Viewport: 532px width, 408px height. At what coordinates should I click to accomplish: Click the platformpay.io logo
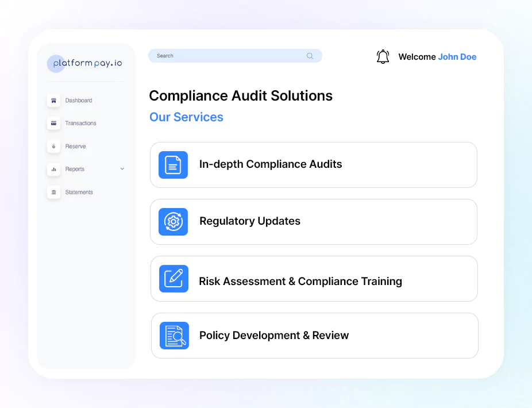(85, 63)
